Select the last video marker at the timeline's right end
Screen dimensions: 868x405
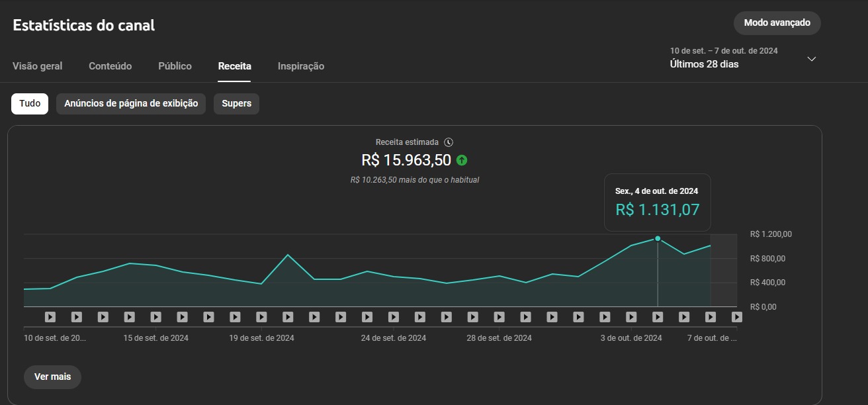coord(736,317)
